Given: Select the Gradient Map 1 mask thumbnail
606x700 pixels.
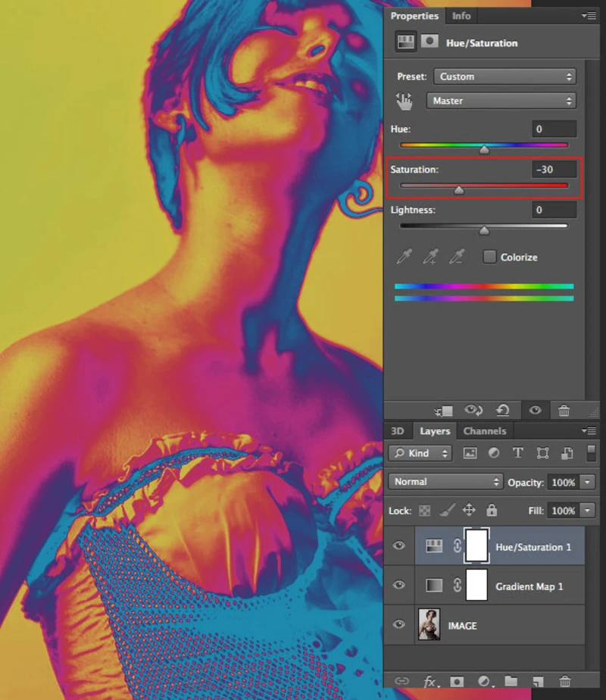Looking at the screenshot, I should coord(476,585).
